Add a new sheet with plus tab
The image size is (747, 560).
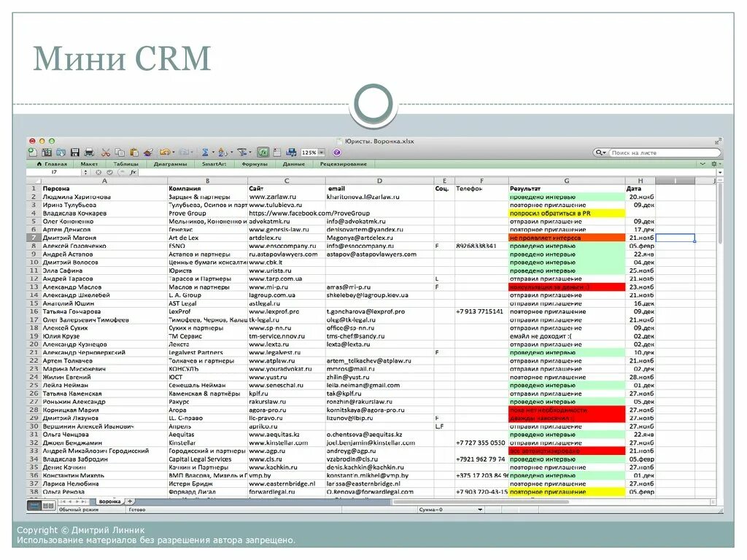(130, 502)
